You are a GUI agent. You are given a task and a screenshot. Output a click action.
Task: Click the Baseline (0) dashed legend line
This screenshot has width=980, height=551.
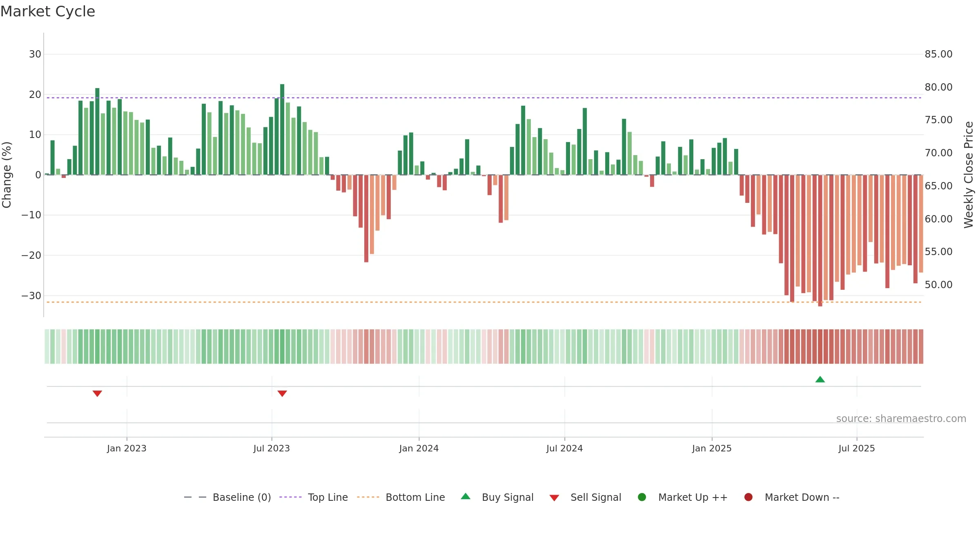tap(195, 497)
